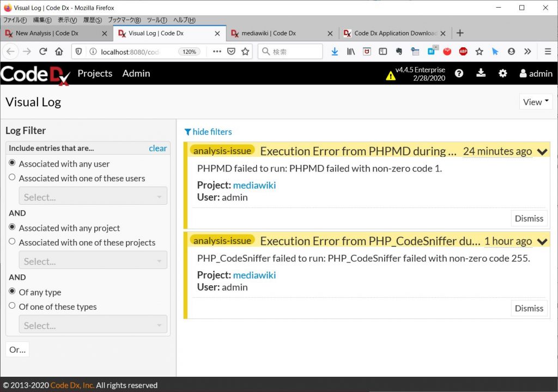Image resolution: width=558 pixels, height=392 pixels.
Task: Select 'Associated with any user' radio
Action: pyautogui.click(x=12, y=163)
